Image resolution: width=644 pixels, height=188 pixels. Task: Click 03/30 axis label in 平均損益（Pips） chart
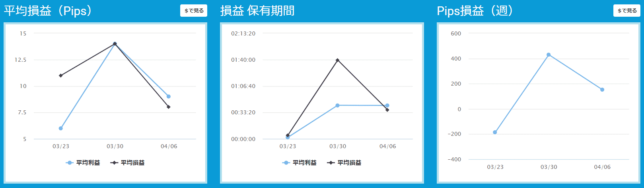115,146
